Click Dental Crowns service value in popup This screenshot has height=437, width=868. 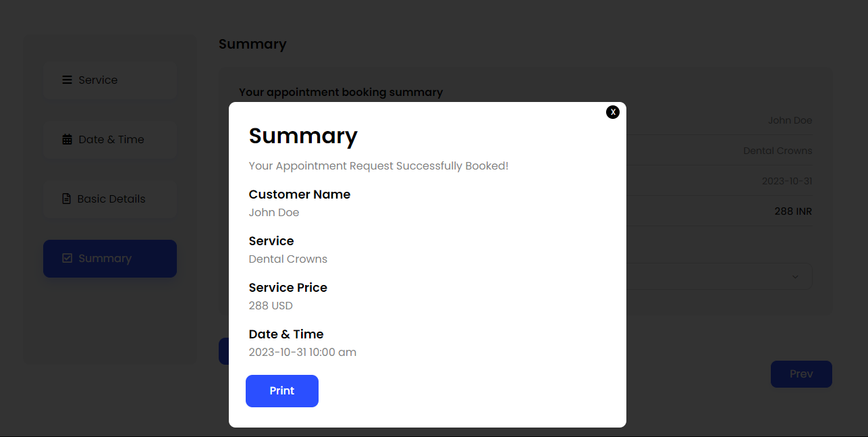288,259
